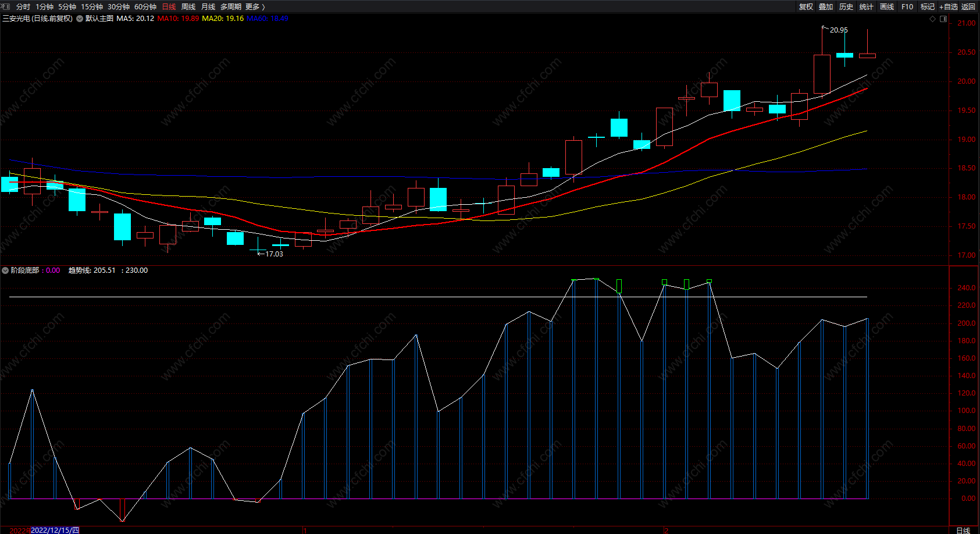The width and height of the screenshot is (980, 534).
Task: Switch to the 周线 weekly tab
Action: [188, 7]
